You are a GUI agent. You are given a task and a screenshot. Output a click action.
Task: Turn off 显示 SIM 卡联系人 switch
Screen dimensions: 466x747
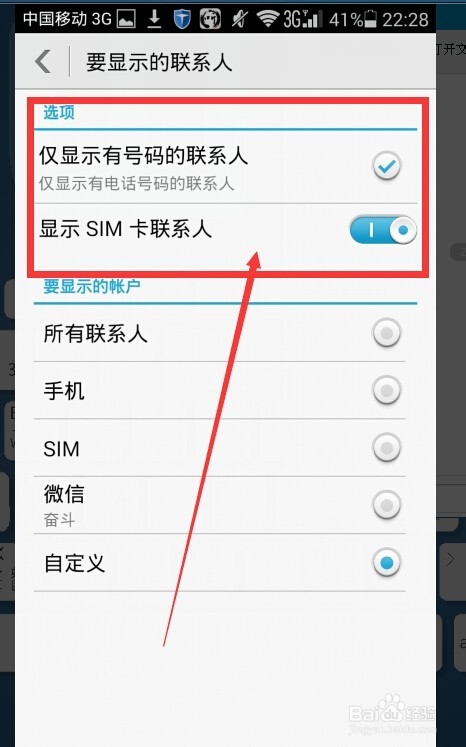point(383,230)
